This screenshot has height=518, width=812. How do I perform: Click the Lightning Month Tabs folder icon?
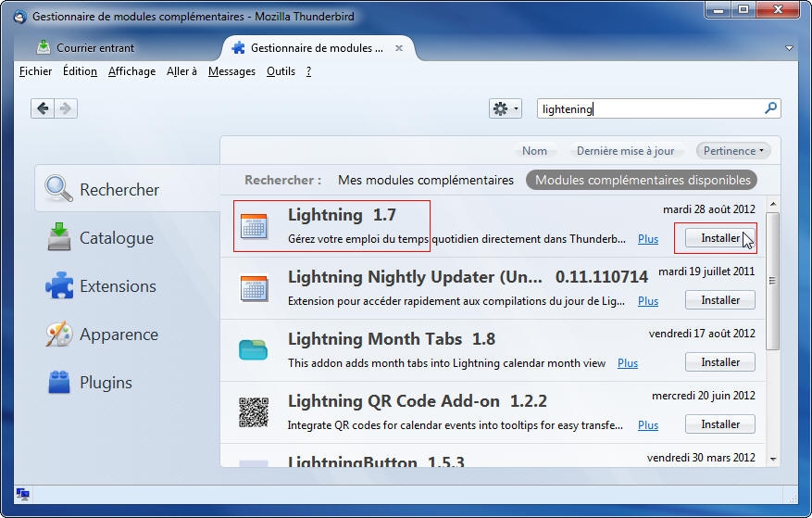254,350
